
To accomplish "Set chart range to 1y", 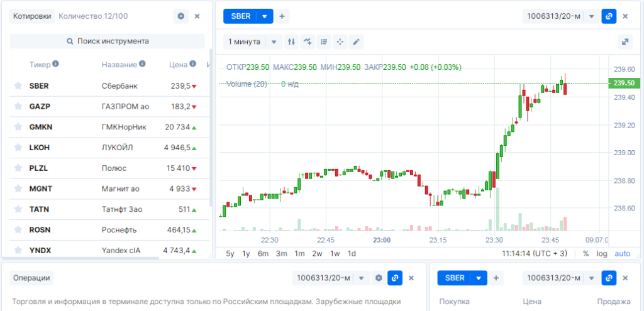I will pyautogui.click(x=246, y=254).
